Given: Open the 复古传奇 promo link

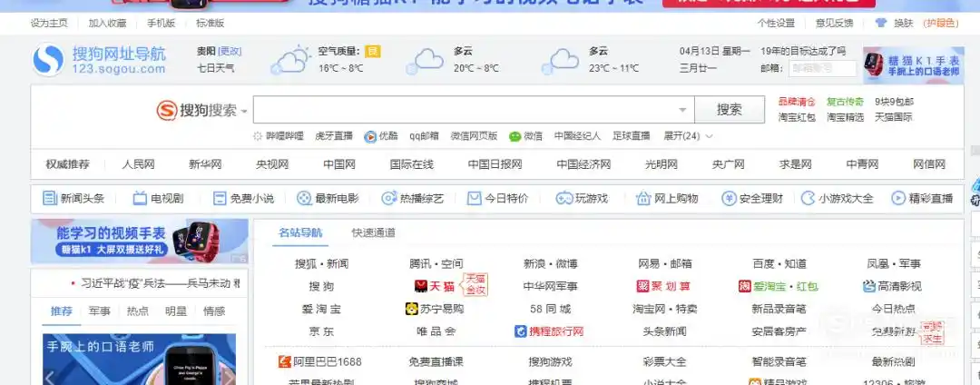Looking at the screenshot, I should click(x=845, y=102).
